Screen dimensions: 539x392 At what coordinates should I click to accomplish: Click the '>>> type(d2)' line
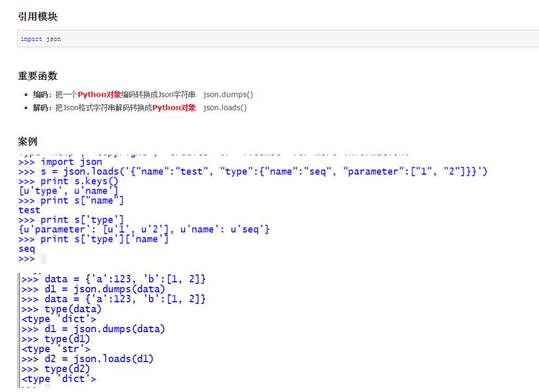[56, 369]
